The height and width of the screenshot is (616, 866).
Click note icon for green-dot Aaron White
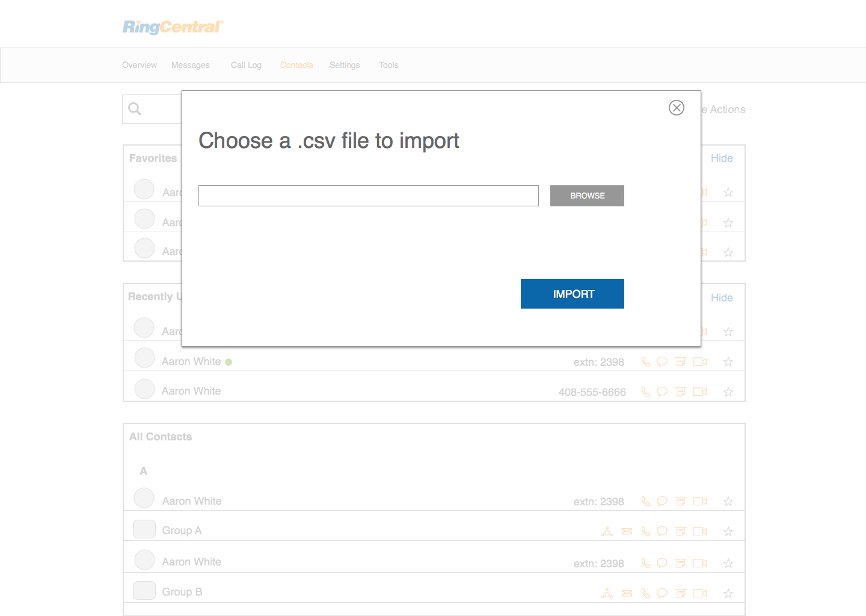[x=681, y=362]
